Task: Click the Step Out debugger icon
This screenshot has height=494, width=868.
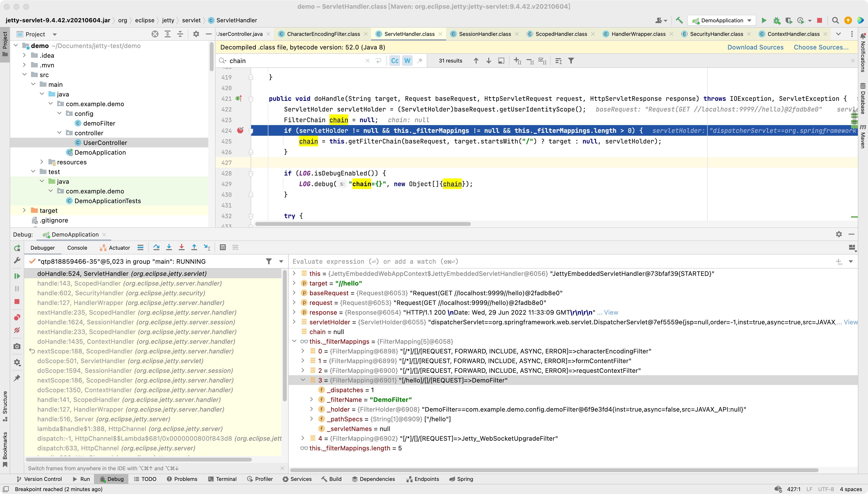Action: [194, 247]
